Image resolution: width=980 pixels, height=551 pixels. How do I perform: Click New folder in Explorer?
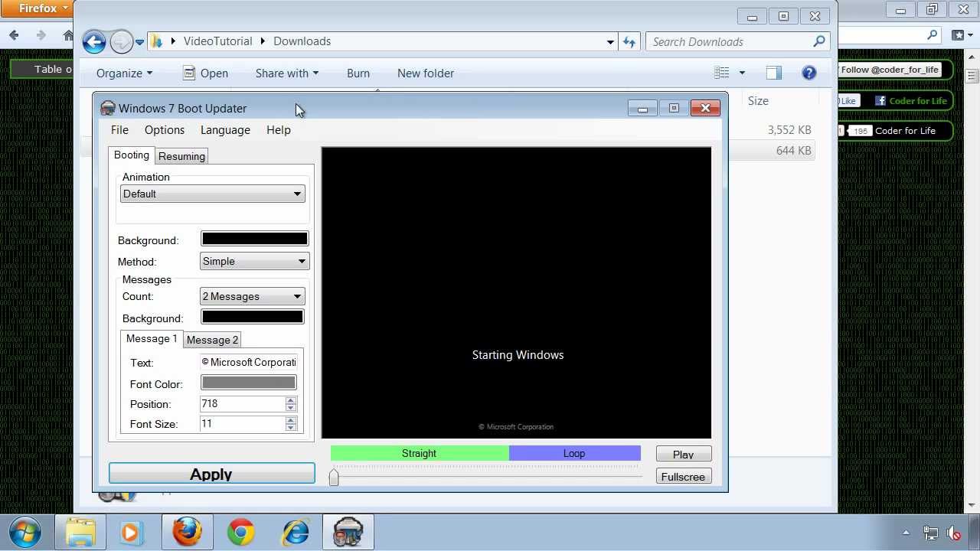coord(426,73)
